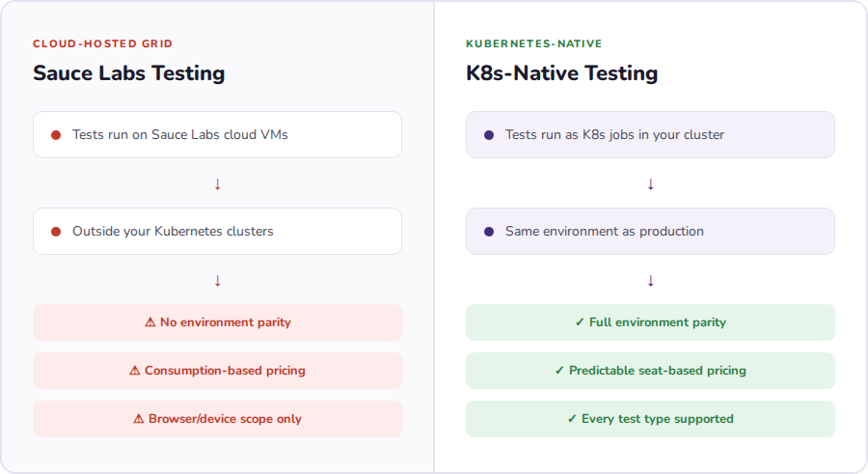This screenshot has width=868, height=474.
Task: Click the warning icon for No environment parity
Action: coord(149,322)
